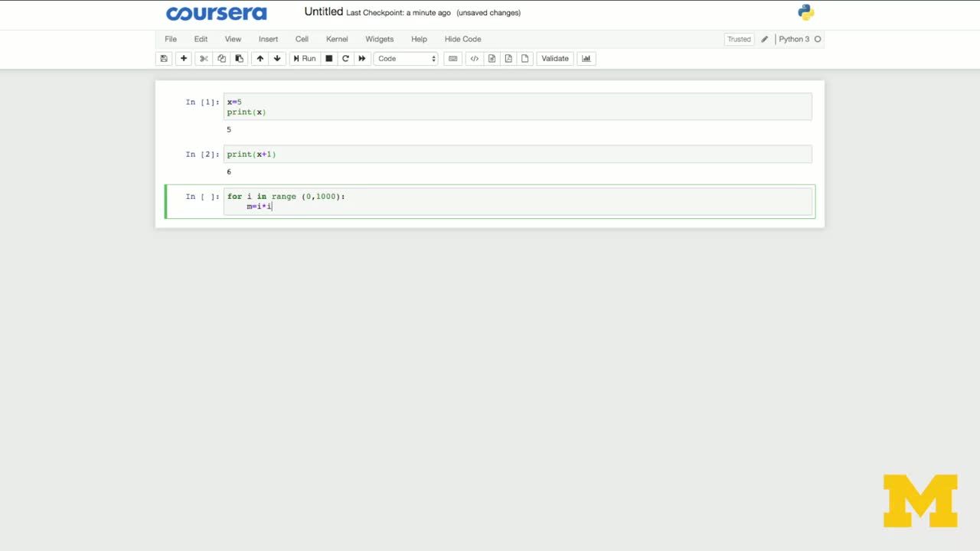Open the Help menu
Viewport: 980px width, 551px height.
point(419,39)
